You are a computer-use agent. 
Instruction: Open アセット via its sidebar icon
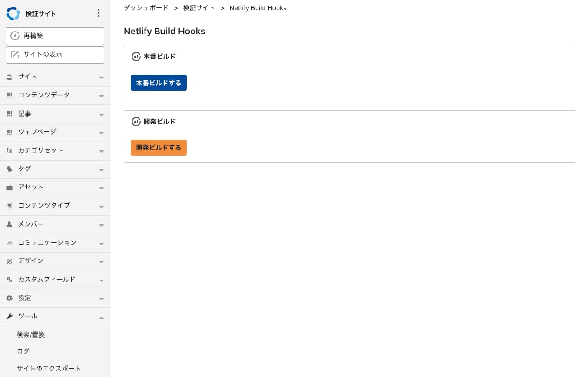(x=9, y=187)
